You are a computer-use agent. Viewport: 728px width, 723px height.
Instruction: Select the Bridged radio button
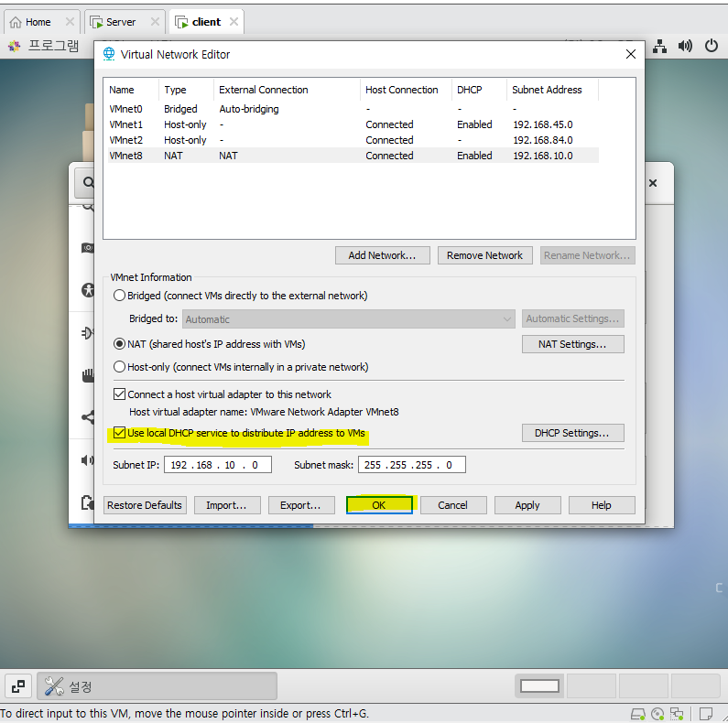coord(119,296)
